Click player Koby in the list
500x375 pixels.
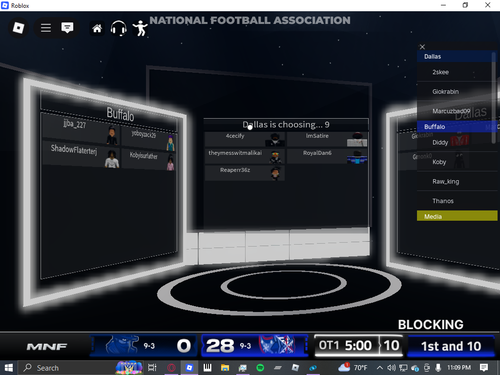click(457, 162)
